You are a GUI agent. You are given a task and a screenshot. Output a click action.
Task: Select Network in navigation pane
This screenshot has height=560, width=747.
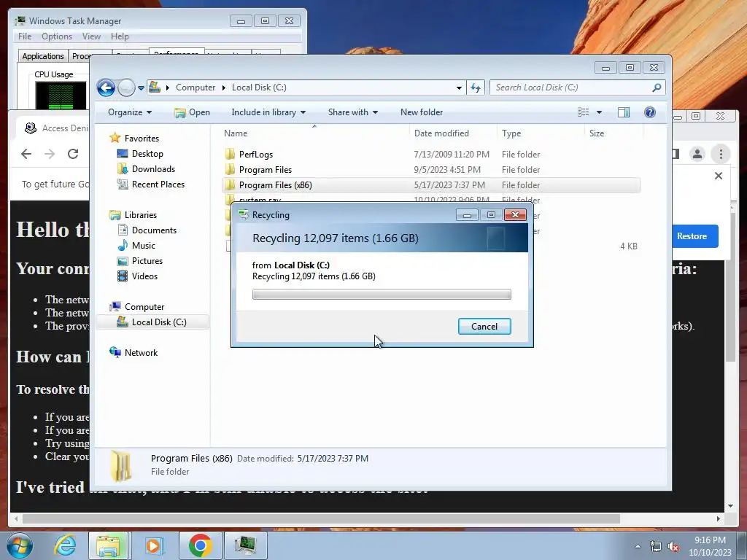coord(141,353)
